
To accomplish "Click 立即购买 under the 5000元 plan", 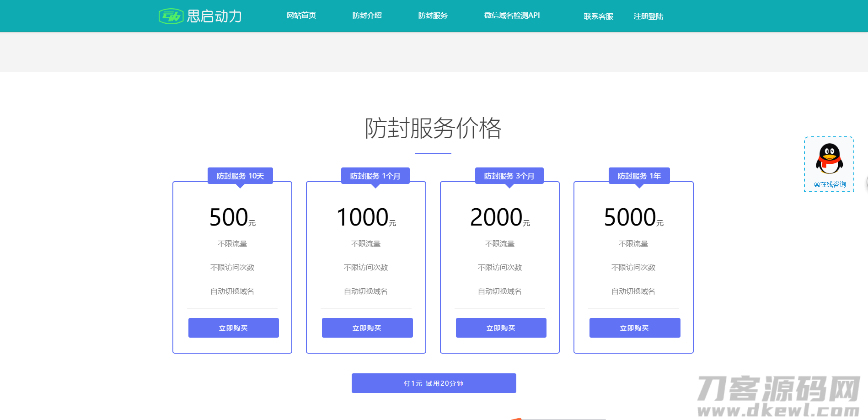I will 635,328.
